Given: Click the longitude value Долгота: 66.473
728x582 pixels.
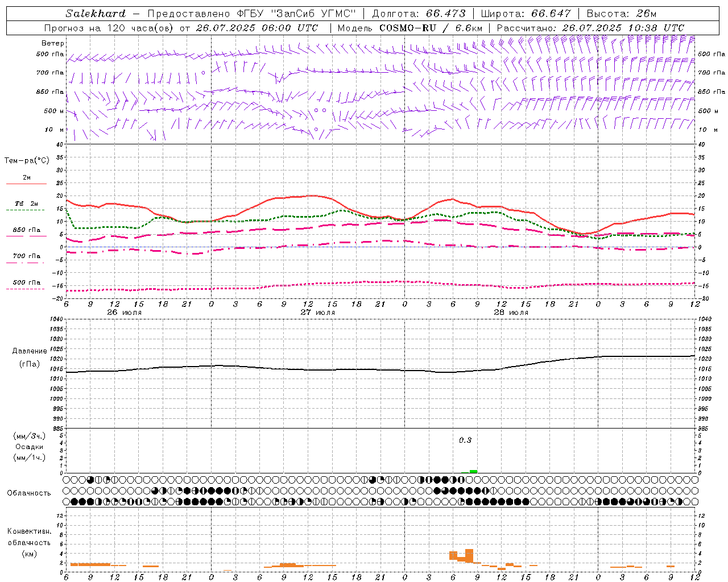Looking at the screenshot, I should click(419, 14).
